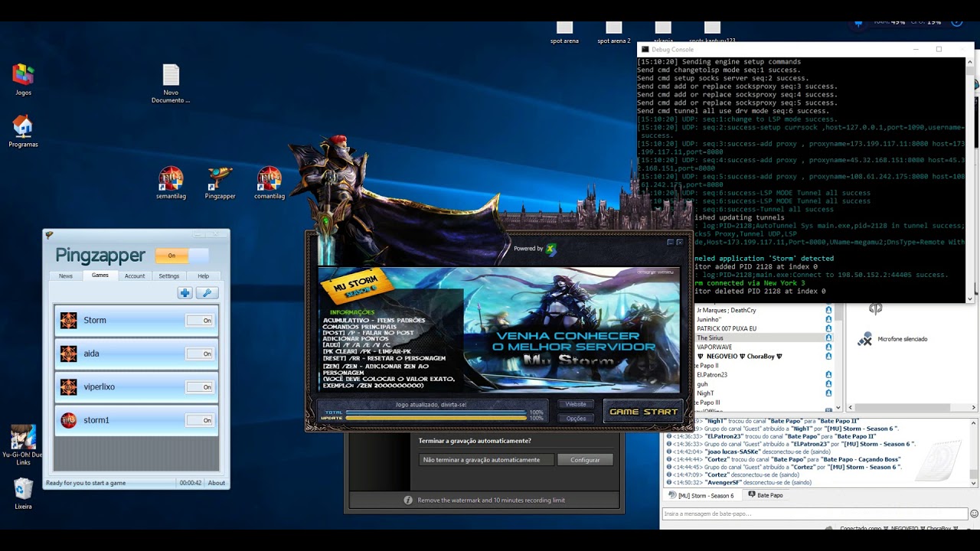Select user NEGOVEIO ChoraBoy in channel list
Image resolution: width=980 pixels, height=551 pixels.
739,357
